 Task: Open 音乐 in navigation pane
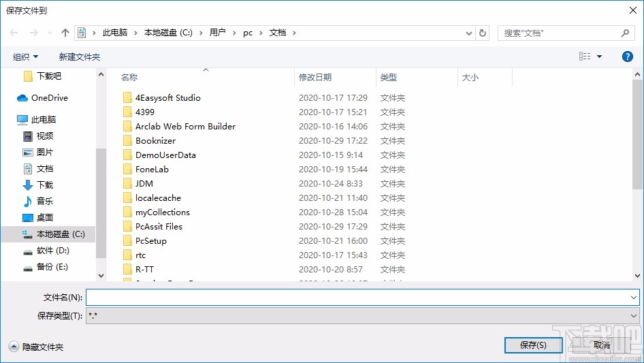tap(38, 201)
